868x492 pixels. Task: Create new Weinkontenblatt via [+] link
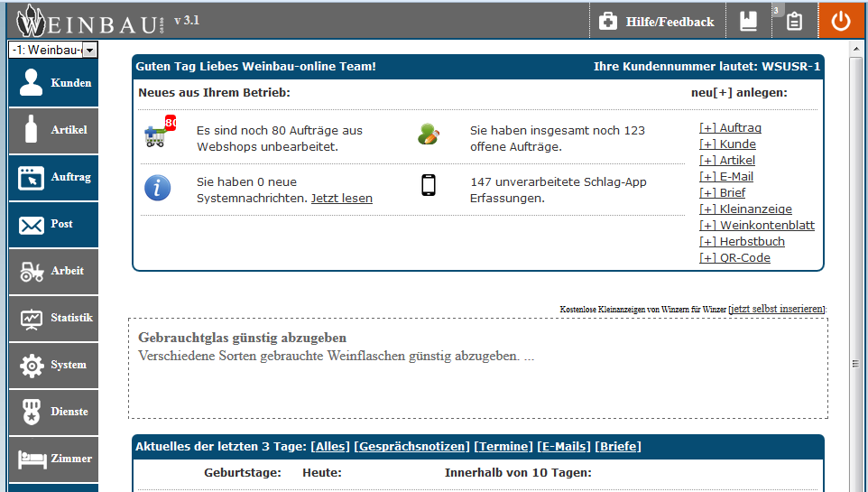point(756,226)
